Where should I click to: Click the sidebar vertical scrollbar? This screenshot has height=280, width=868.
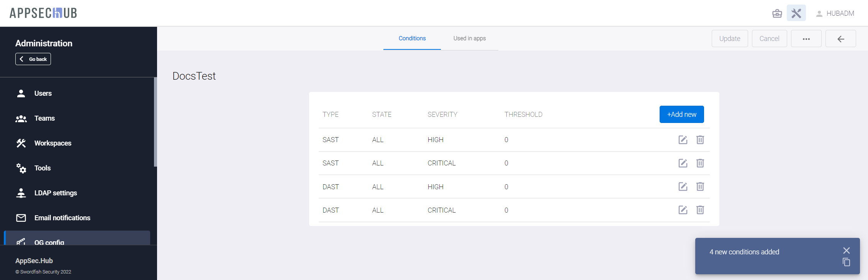[x=155, y=123]
